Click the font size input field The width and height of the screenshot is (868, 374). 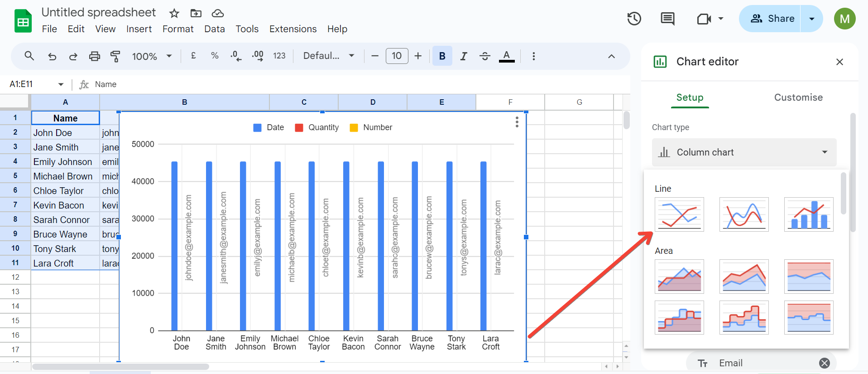(x=397, y=56)
